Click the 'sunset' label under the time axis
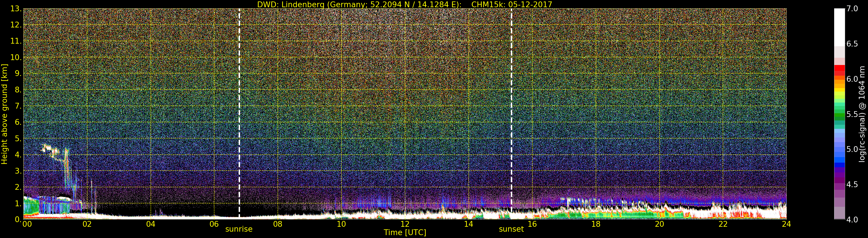The height and width of the screenshot is (238, 868). 511,229
